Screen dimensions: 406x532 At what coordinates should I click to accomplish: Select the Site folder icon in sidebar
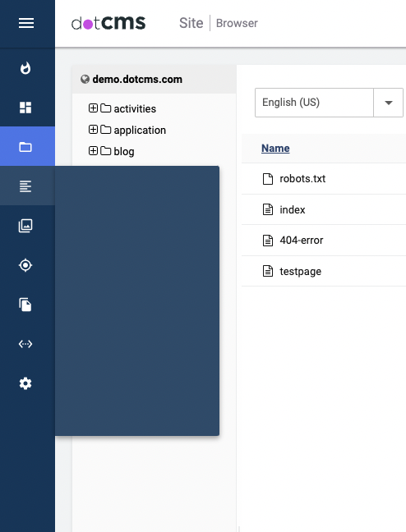(x=25, y=147)
